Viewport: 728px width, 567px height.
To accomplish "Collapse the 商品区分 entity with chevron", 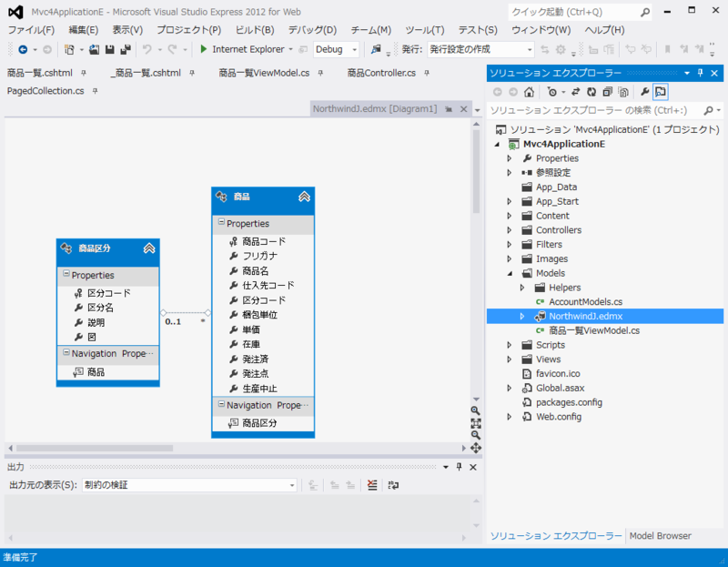I will pyautogui.click(x=149, y=248).
